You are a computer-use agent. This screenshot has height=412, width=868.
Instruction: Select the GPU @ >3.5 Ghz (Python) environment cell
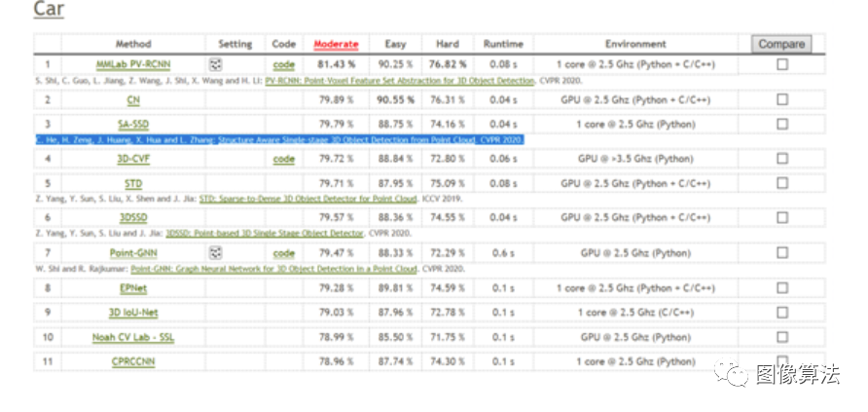635,159
